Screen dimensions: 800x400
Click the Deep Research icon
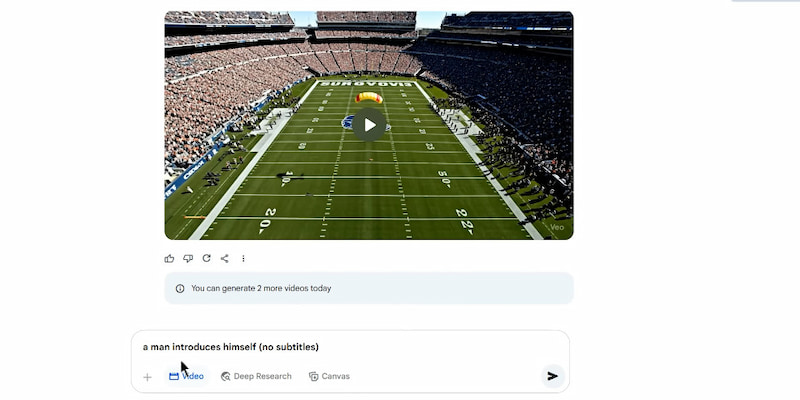tap(225, 376)
